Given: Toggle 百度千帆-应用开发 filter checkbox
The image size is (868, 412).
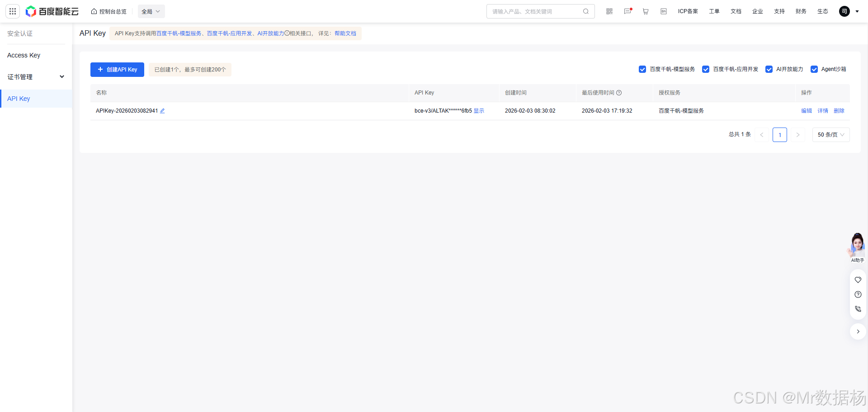Looking at the screenshot, I should [706, 69].
